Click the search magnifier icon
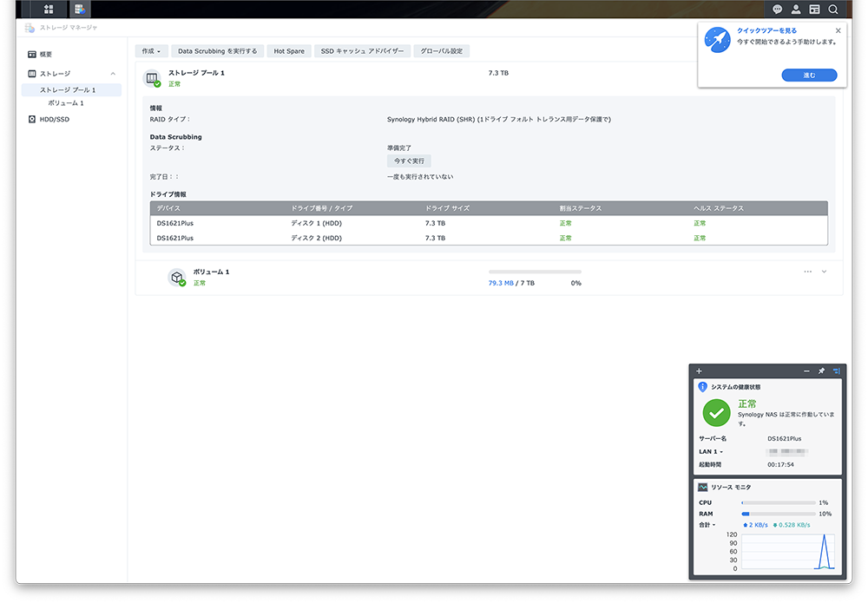The image size is (868, 603). (x=833, y=10)
